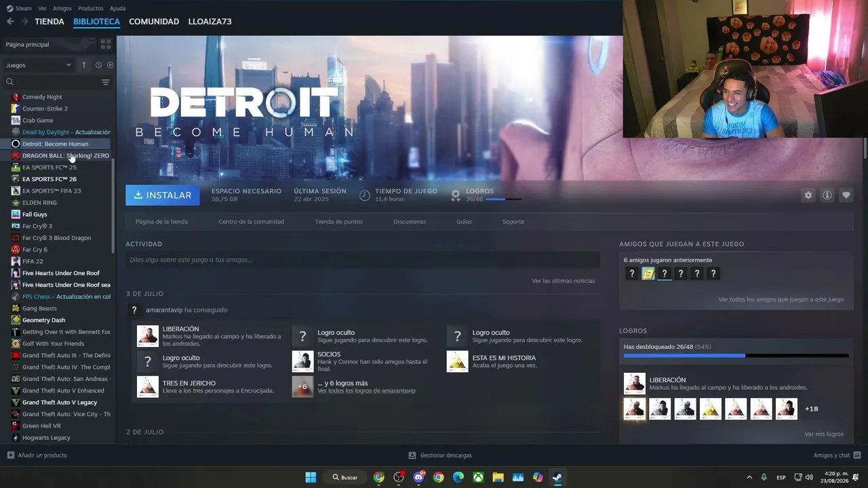The image size is (868, 488).
Task: Select Counter-Strike 2 in the library
Action: click(45, 108)
